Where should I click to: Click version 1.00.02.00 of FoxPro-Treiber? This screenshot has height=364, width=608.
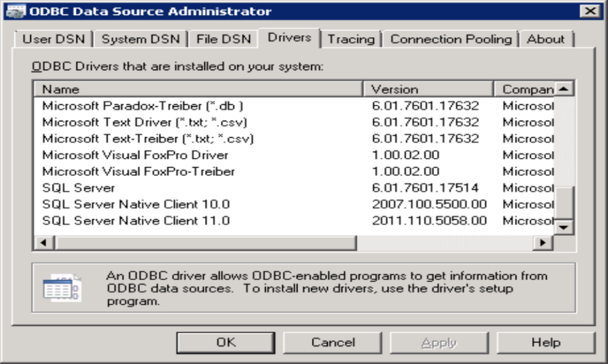point(406,172)
